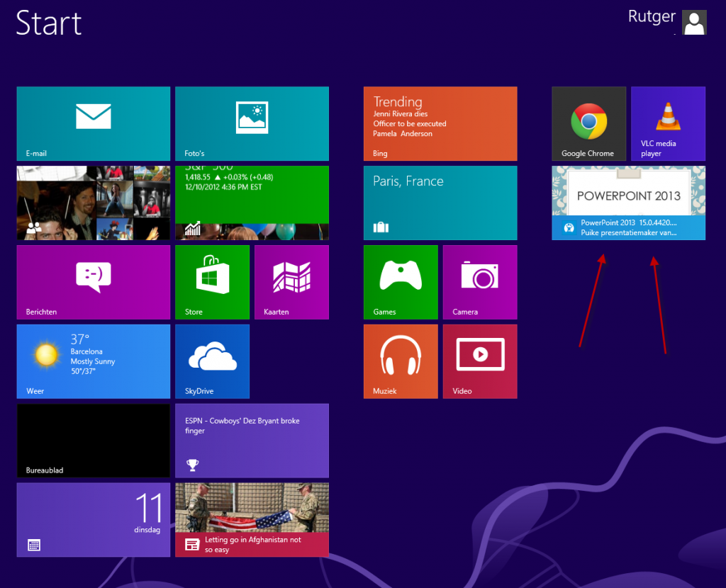
Task: Open the Paris, France travel tile
Action: click(440, 203)
